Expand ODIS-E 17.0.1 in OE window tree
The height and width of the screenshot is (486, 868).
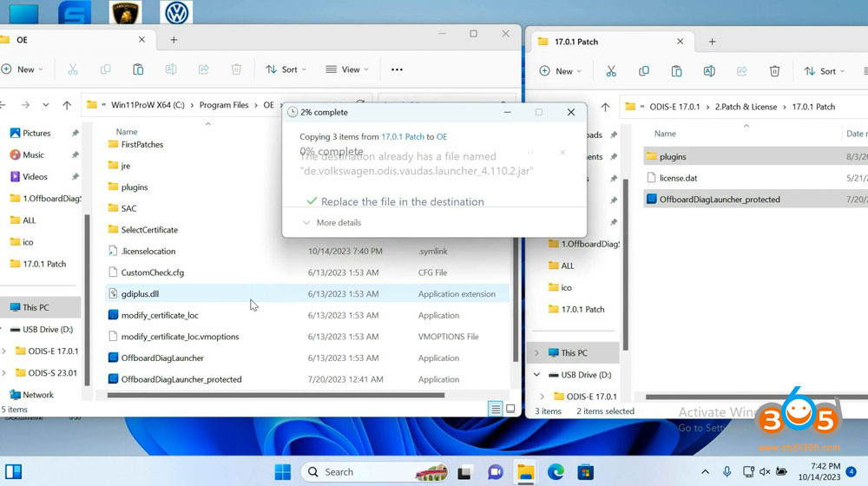(x=4, y=351)
